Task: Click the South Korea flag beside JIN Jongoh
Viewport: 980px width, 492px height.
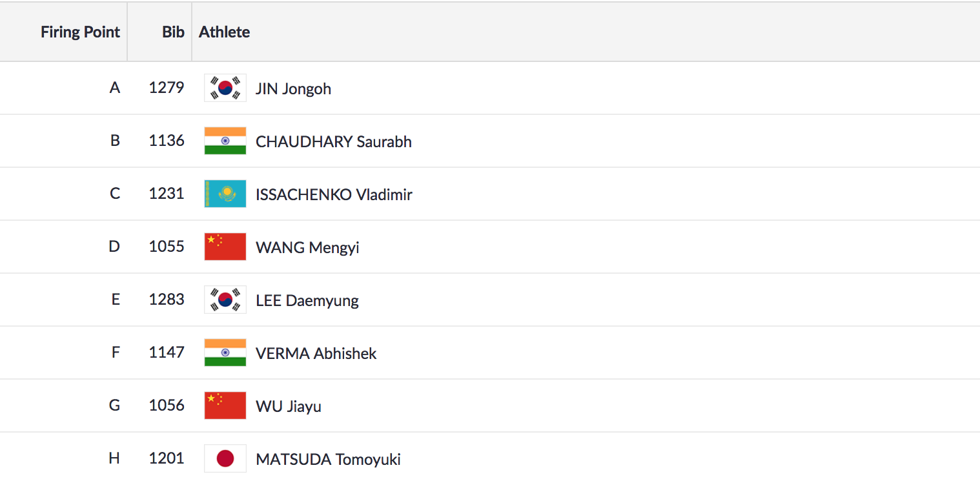Action: pos(225,88)
